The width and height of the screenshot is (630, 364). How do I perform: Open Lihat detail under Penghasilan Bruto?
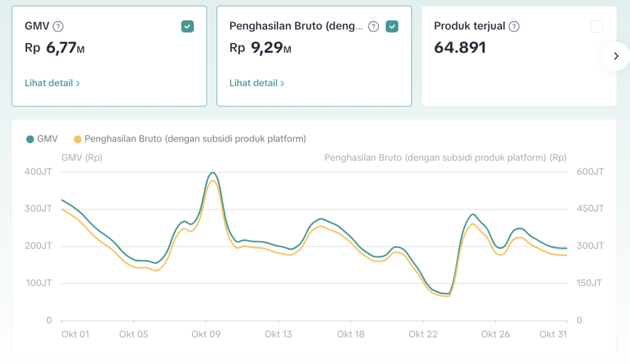[257, 83]
